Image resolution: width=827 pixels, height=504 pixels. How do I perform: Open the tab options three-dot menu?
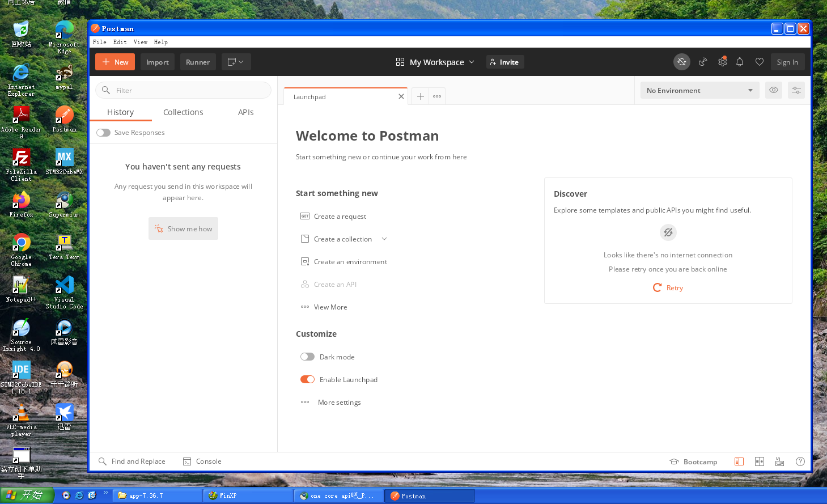(x=437, y=96)
